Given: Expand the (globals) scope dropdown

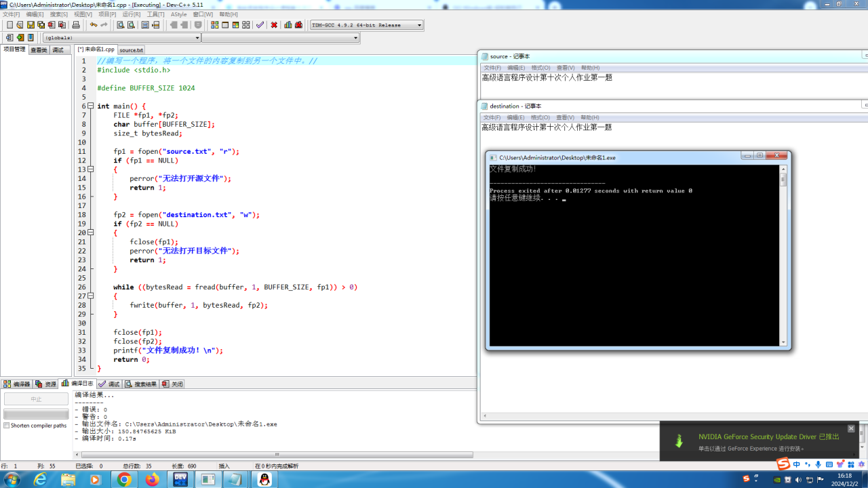Looking at the screenshot, I should tap(197, 38).
